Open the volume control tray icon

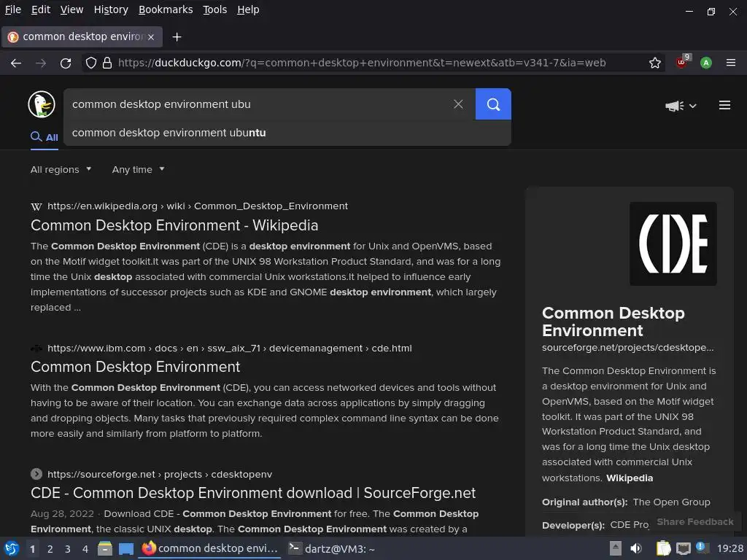tap(636, 548)
